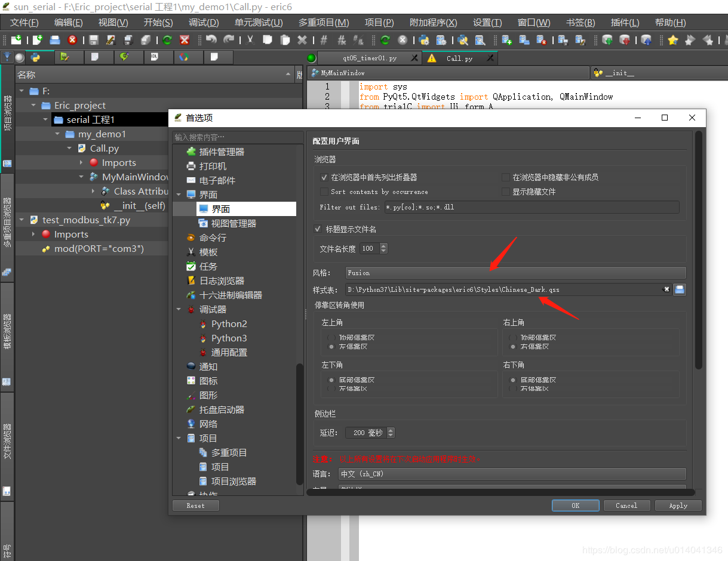Click the add bookmark star icon
Image resolution: width=728 pixels, height=561 pixels.
click(672, 40)
